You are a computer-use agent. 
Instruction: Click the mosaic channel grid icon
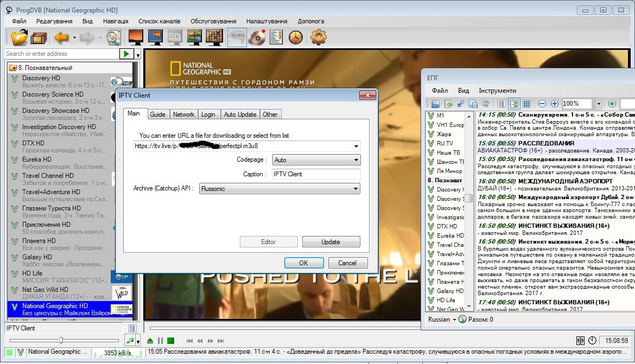pyautogui.click(x=214, y=37)
